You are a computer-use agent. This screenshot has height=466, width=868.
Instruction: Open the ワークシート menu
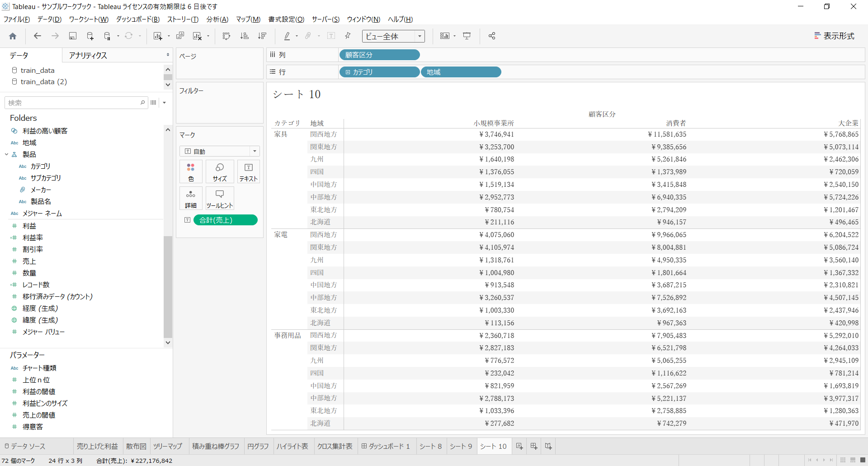click(x=89, y=19)
